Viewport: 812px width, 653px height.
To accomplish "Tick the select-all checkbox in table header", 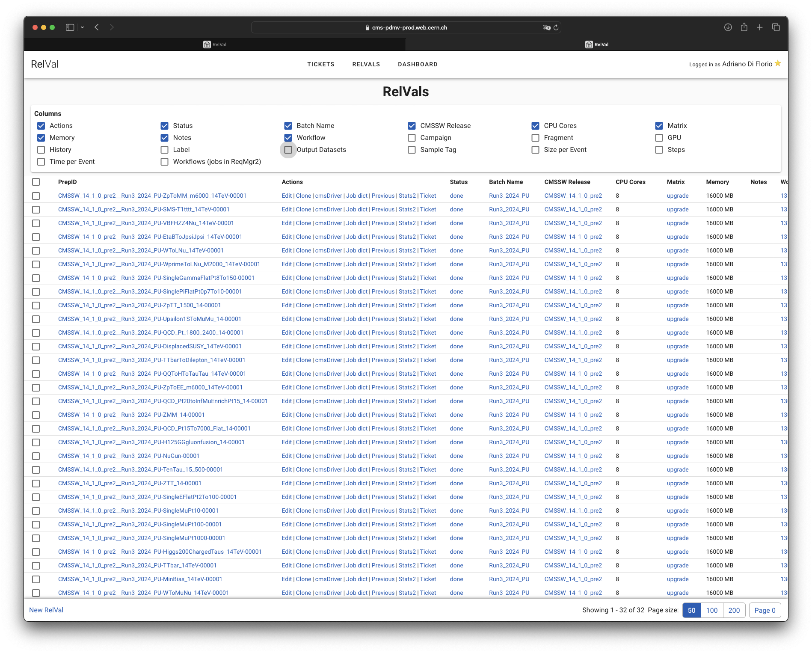I will [x=36, y=182].
